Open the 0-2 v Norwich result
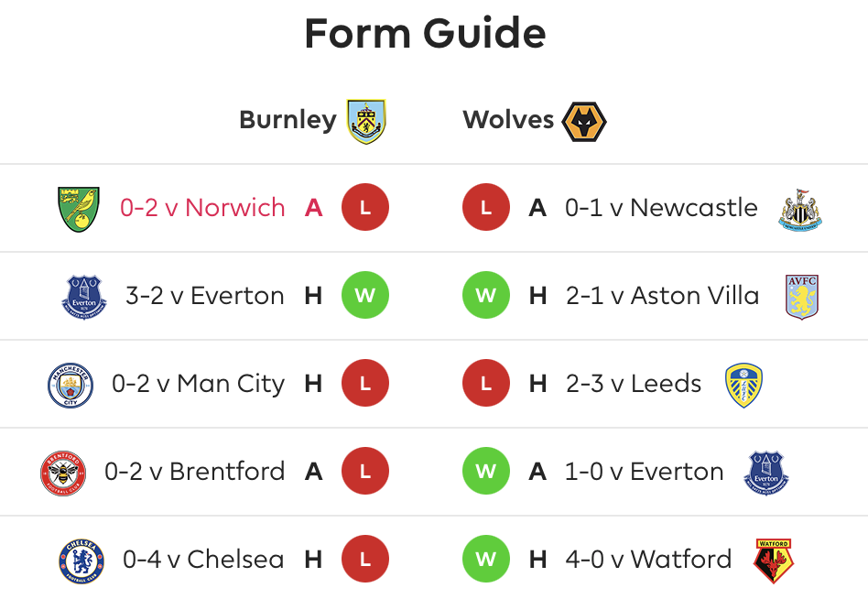868x599 pixels. coord(202,208)
